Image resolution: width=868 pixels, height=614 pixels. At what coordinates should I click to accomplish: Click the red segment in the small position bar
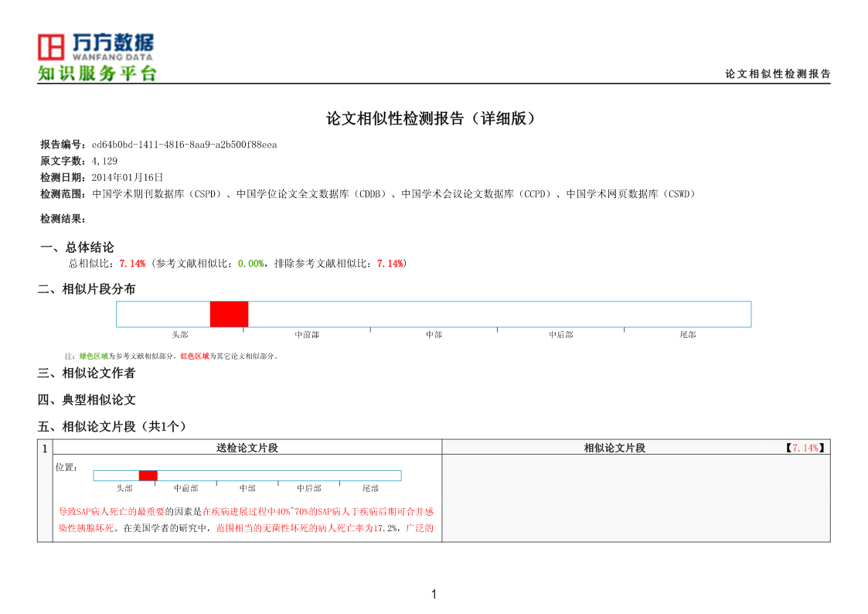click(x=148, y=476)
